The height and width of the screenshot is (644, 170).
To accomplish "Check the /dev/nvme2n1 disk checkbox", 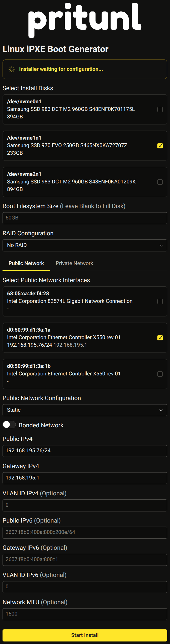I will (160, 182).
